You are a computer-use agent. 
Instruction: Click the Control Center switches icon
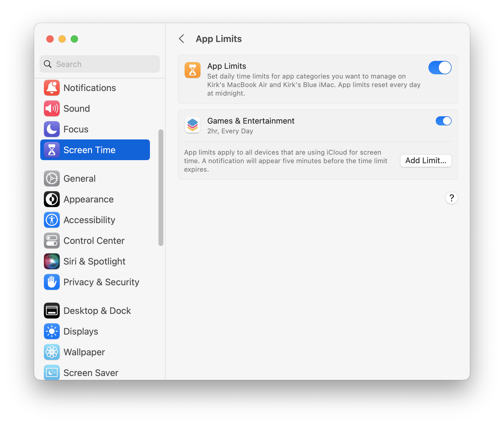[52, 241]
